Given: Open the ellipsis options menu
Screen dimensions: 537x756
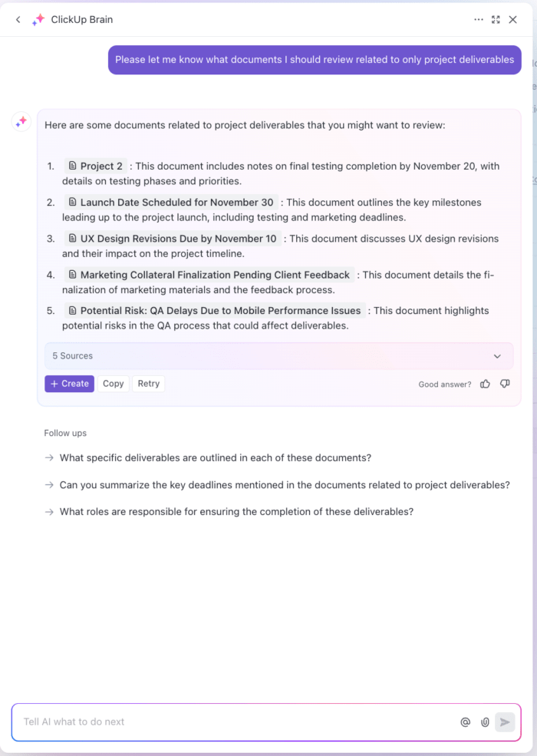Looking at the screenshot, I should [x=478, y=19].
